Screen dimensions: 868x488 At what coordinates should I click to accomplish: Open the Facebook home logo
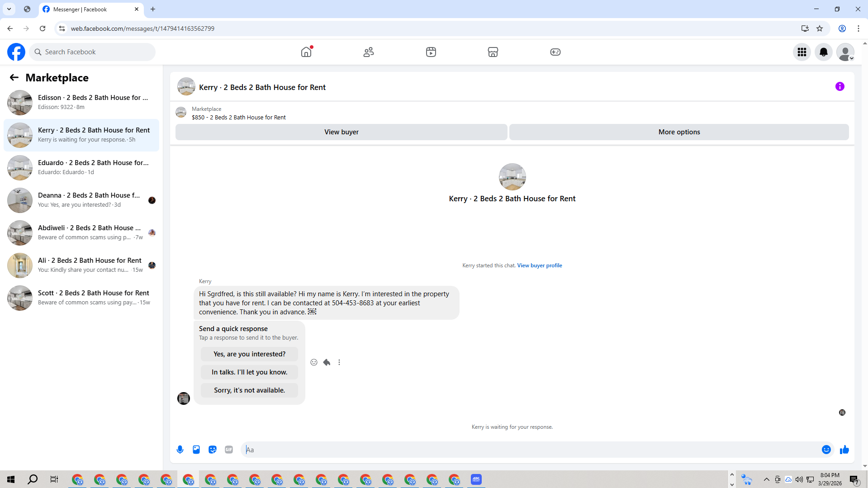click(x=16, y=52)
